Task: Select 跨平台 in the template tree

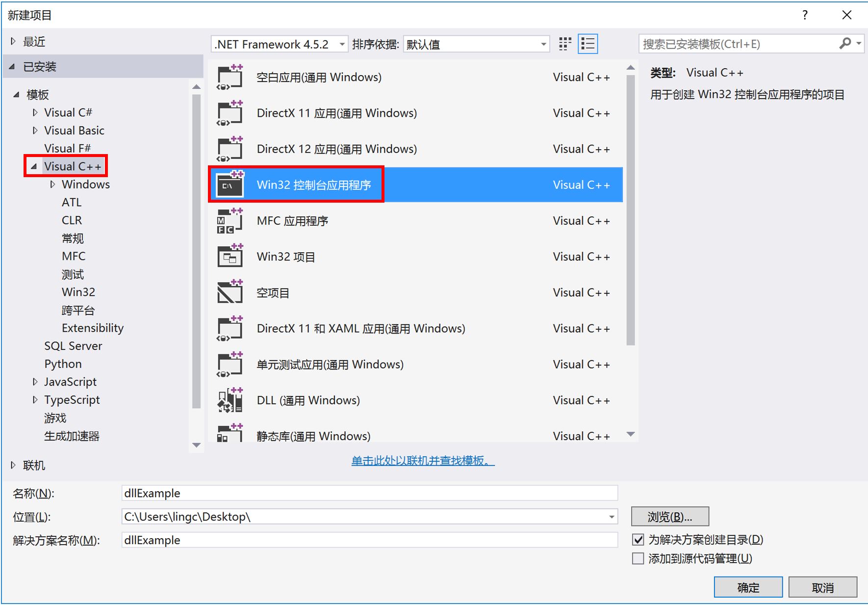Action: [78, 310]
